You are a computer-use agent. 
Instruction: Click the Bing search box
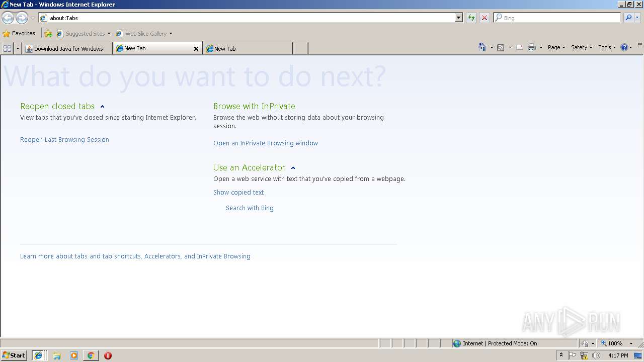coord(557,18)
